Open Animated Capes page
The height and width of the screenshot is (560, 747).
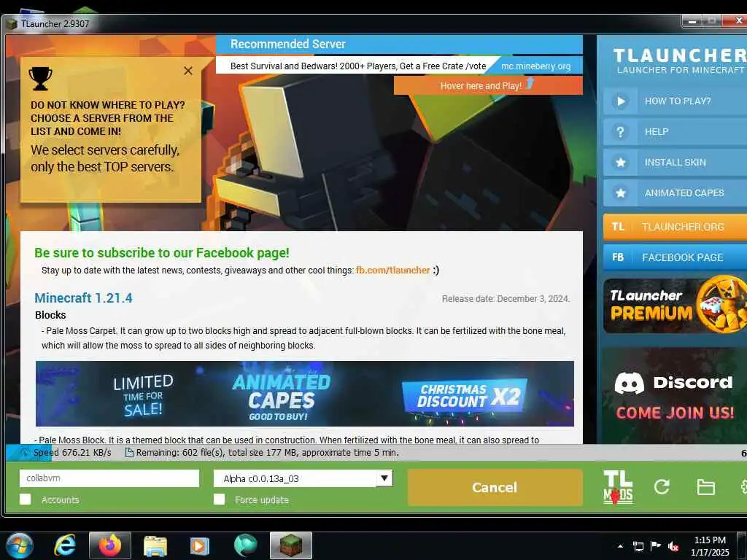tap(675, 192)
